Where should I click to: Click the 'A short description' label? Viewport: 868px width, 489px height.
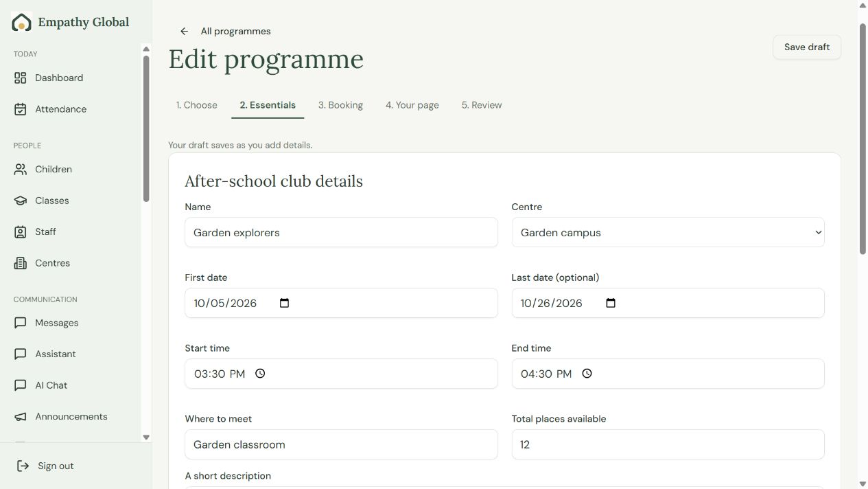point(228,476)
